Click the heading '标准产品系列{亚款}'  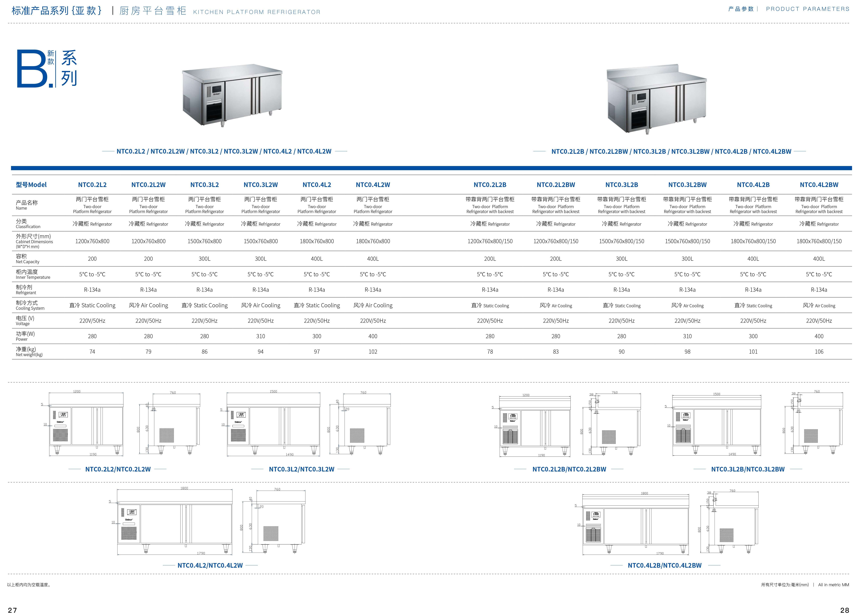pos(57,11)
